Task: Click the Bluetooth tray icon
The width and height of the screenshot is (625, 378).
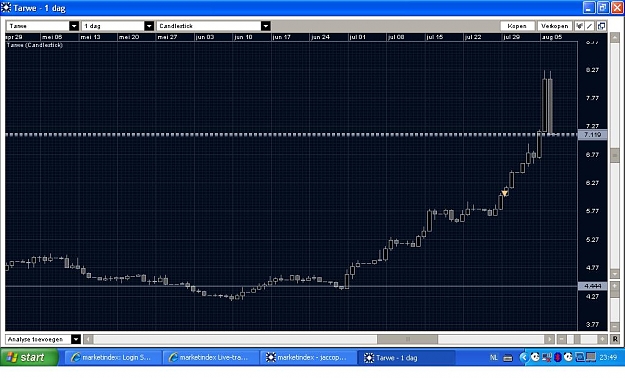Action: click(x=557, y=357)
